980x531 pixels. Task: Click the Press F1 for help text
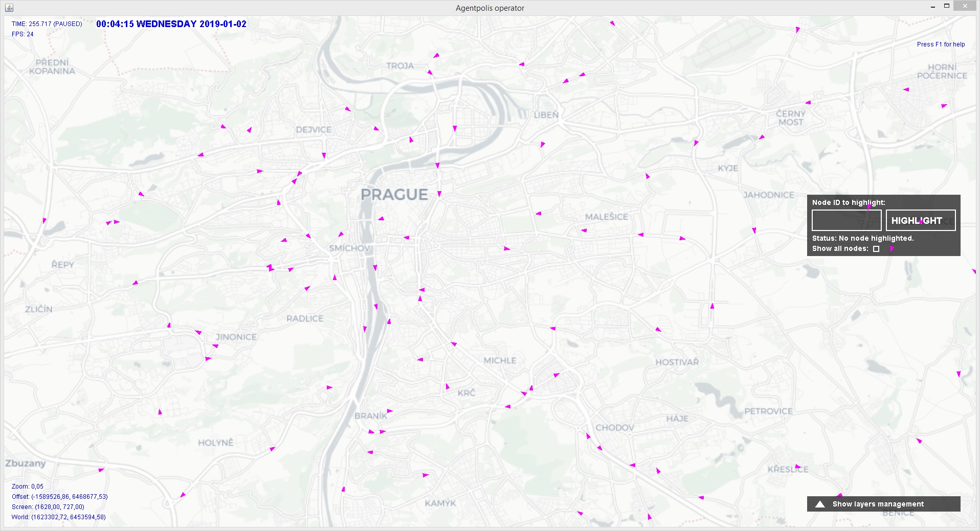[x=941, y=44]
